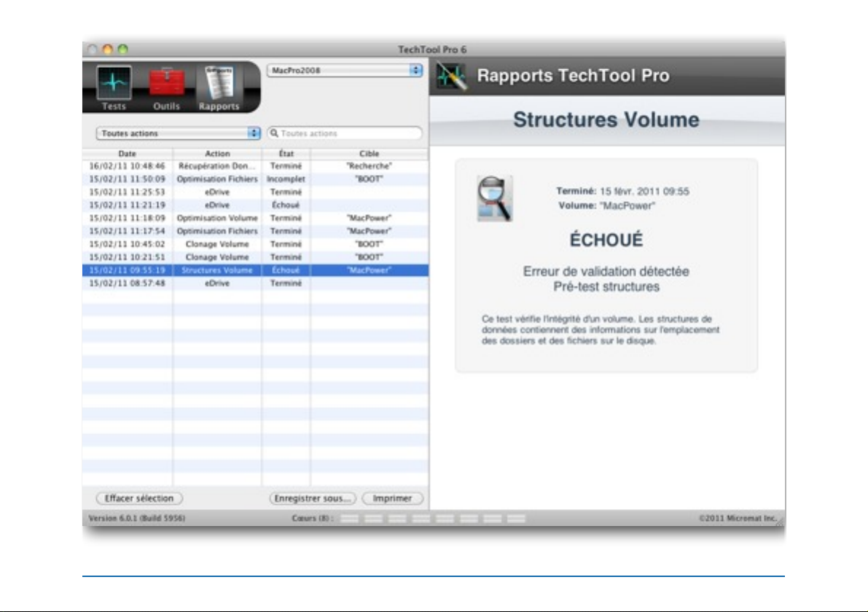This screenshot has width=868, height=612.
Task: Click the ©2011 Micromat Inc. copyright text
Action: 738,519
